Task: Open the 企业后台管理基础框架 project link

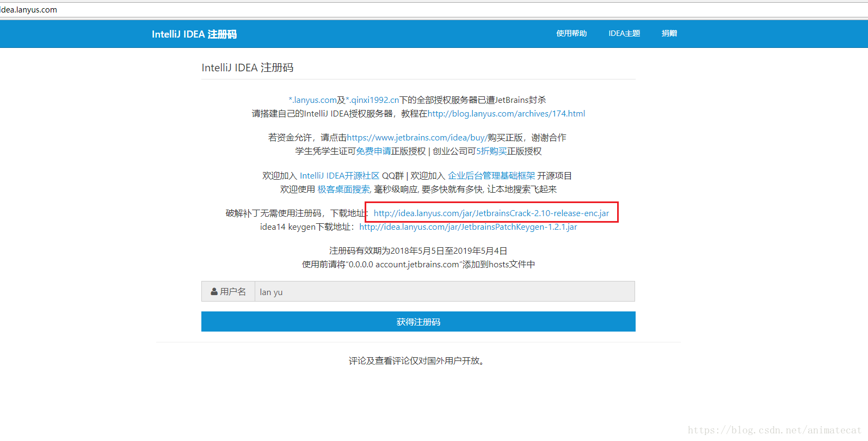Action: tap(491, 176)
